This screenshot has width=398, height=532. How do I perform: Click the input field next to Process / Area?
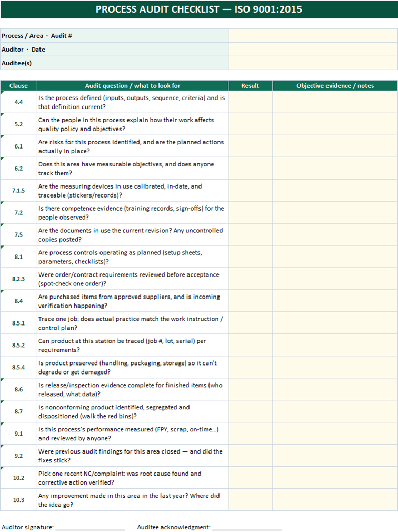coord(313,36)
